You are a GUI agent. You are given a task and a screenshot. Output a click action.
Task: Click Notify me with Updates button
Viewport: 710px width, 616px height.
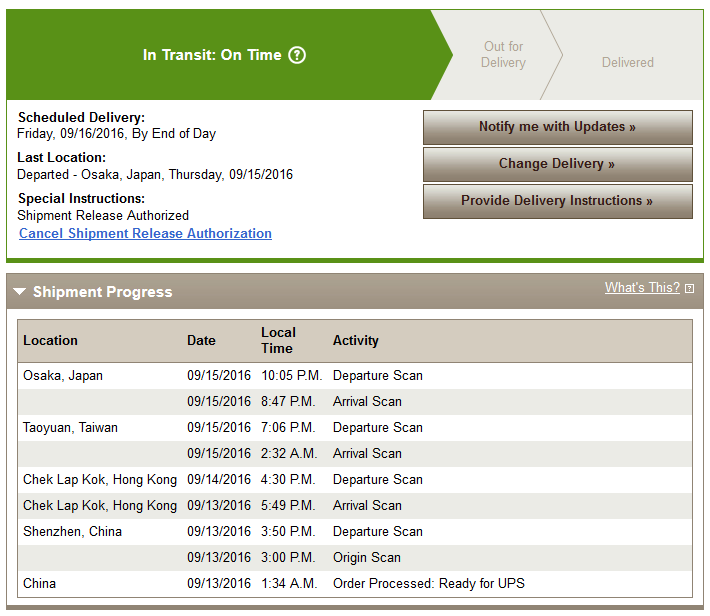pyautogui.click(x=558, y=127)
